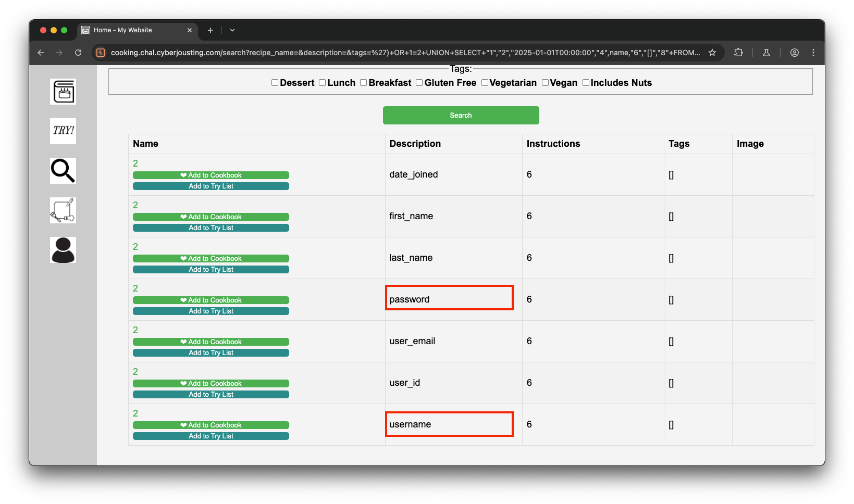This screenshot has width=854, height=504.
Task: Add to Try List in the last_name row
Action: pos(211,270)
